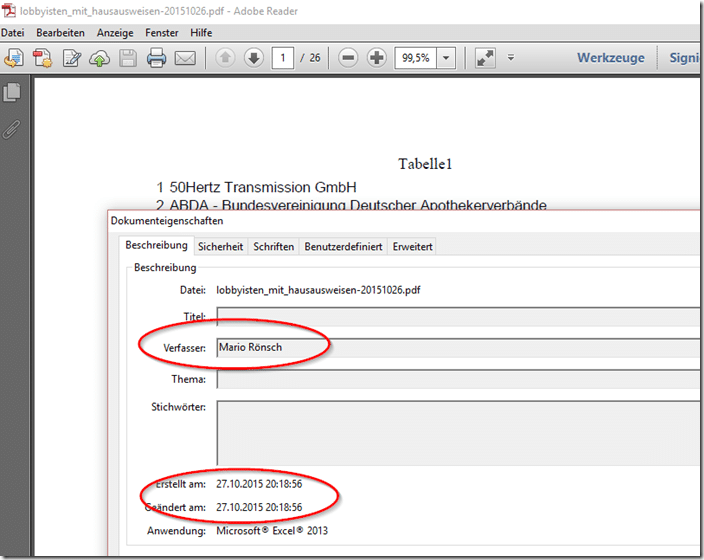The image size is (704, 560).
Task: Open the Werkzeuge panel
Action: 611,57
